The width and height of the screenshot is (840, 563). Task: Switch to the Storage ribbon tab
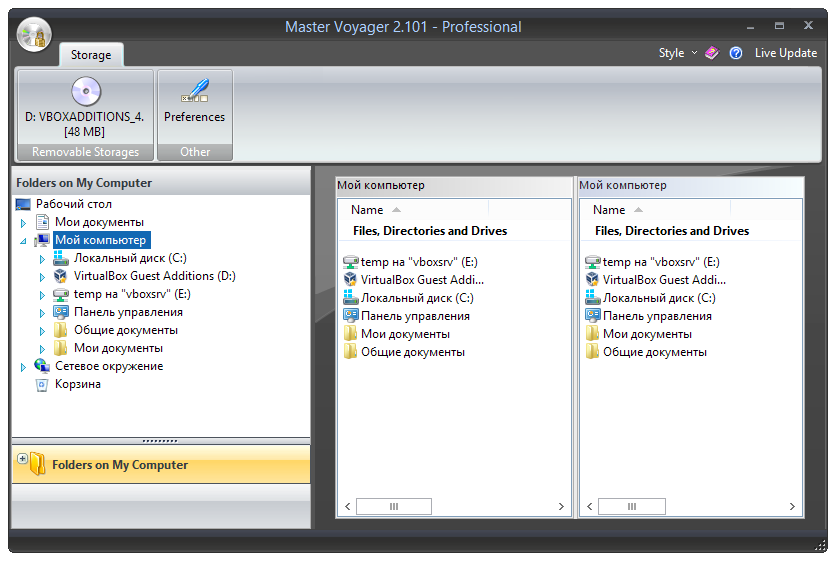click(90, 54)
